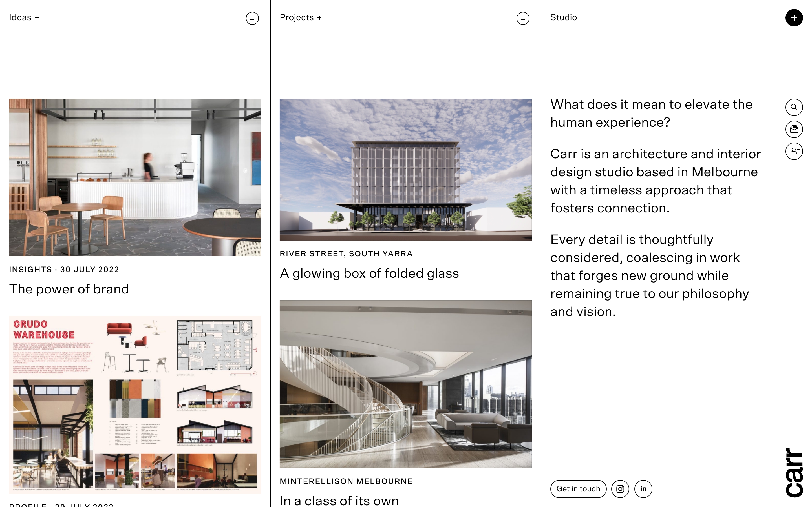This screenshot has width=812, height=507.
Task: Collapse the Ideas column with equals icon
Action: (x=252, y=18)
